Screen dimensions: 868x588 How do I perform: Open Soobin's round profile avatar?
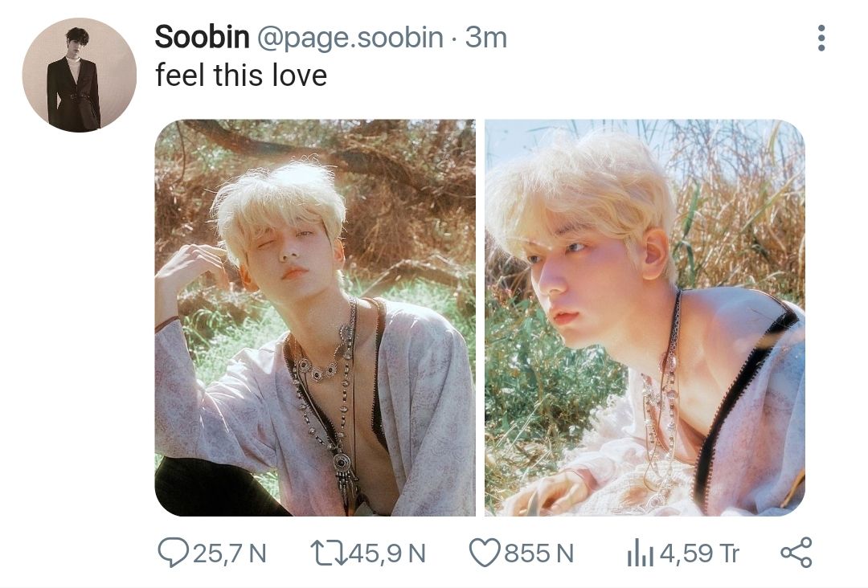[79, 75]
